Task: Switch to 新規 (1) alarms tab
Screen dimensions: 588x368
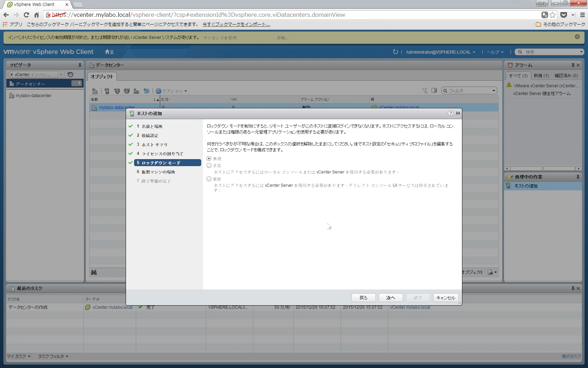Action: click(x=541, y=75)
